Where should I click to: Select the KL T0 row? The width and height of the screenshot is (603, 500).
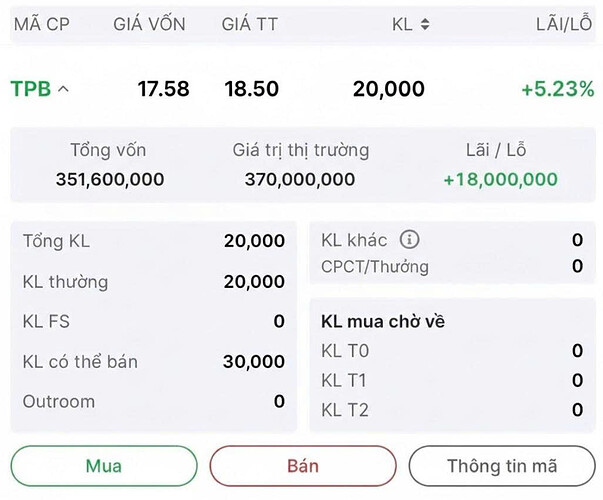[x=451, y=351]
